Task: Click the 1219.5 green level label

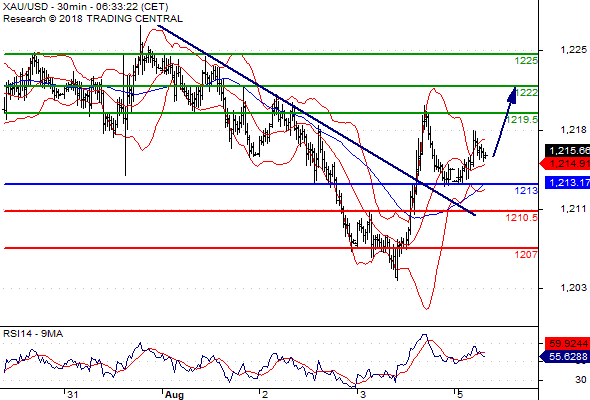Action: tap(522, 120)
